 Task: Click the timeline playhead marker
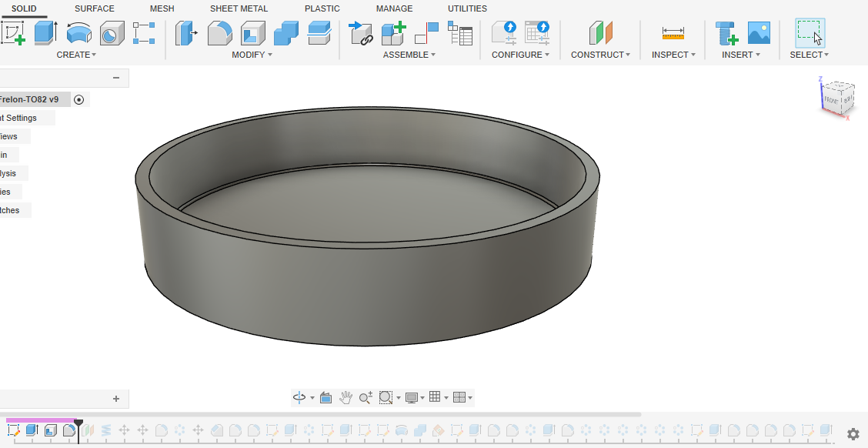click(78, 423)
